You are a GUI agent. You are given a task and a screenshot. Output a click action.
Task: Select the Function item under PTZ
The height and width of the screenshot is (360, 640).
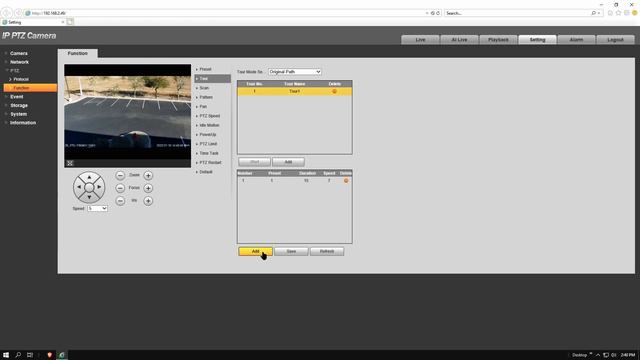tap(30, 88)
